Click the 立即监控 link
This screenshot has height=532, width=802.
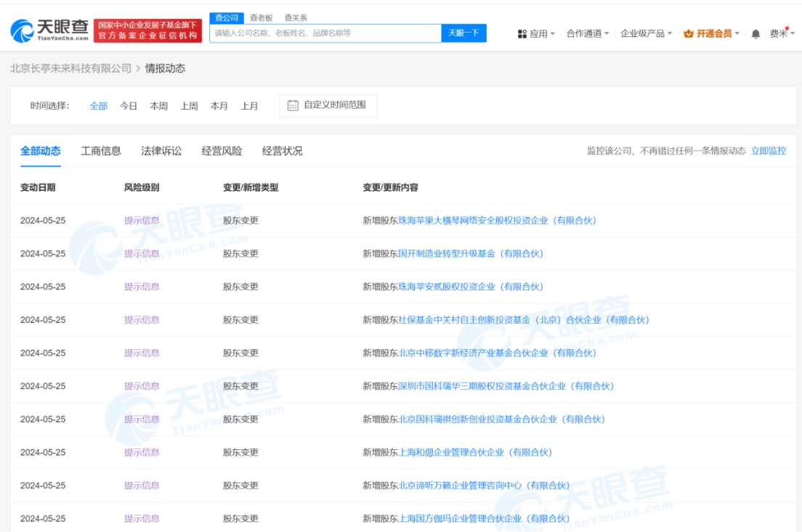[x=769, y=150]
